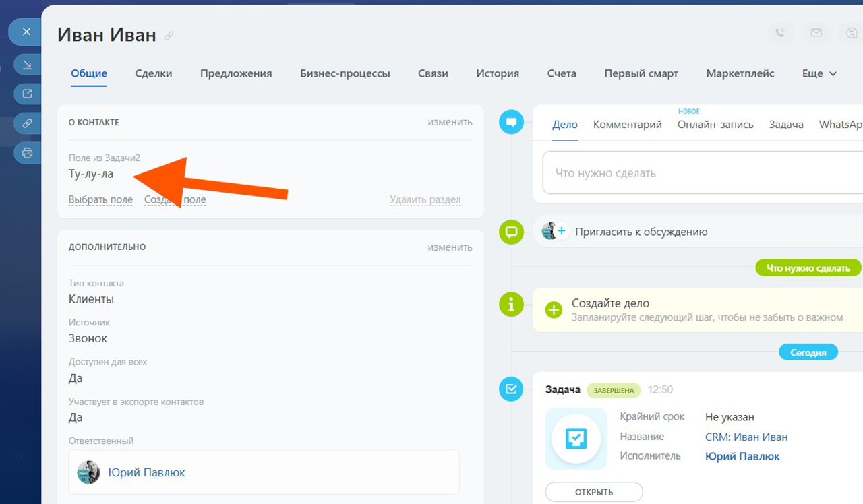Click Да under Участвует в экспорте контактов
863x504 pixels.
click(76, 418)
